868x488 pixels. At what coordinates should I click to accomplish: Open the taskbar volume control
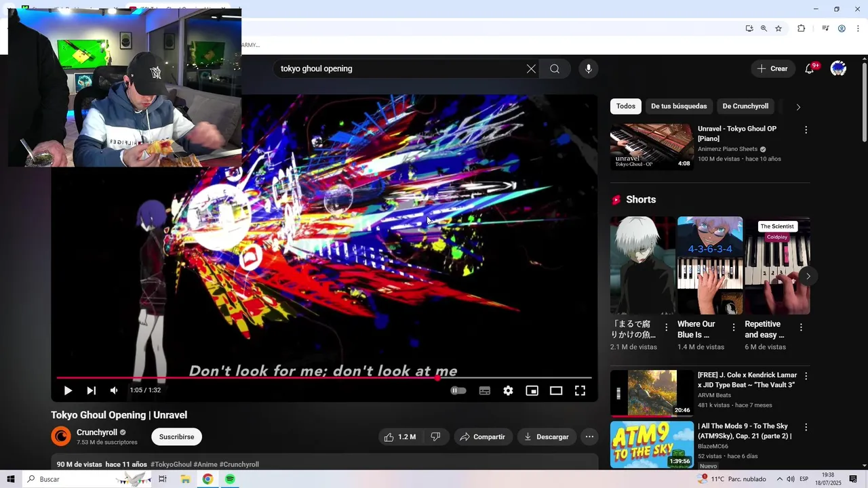coord(791,479)
